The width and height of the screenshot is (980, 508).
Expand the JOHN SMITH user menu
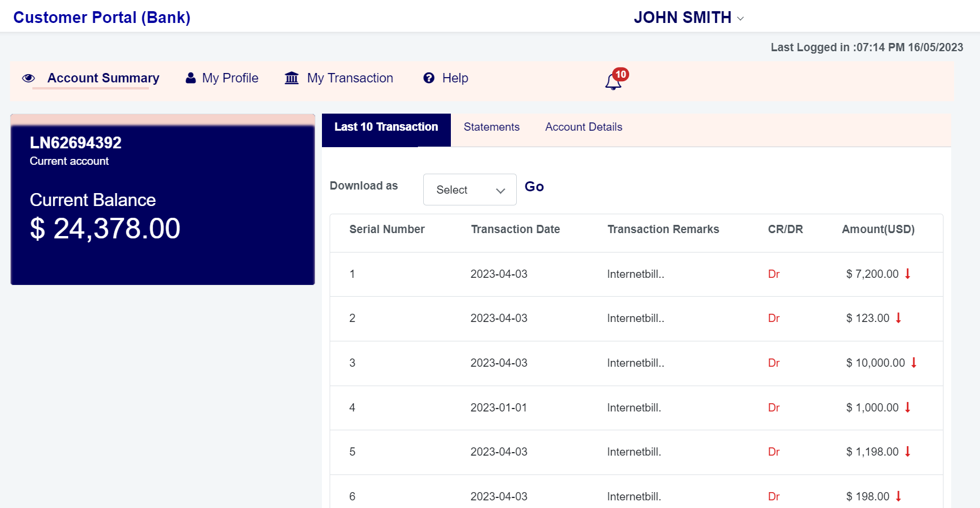[x=683, y=18]
